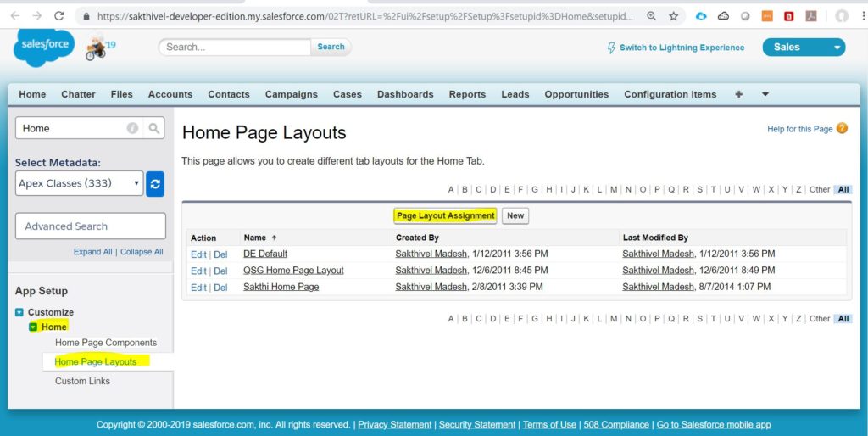Image resolution: width=868 pixels, height=436 pixels.
Task: Edit the DE Default layout
Action: click(198, 254)
